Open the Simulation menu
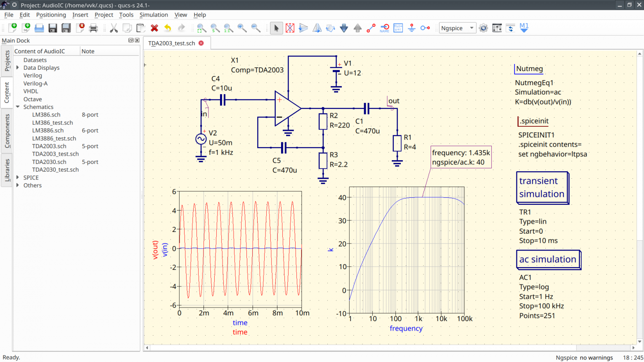The width and height of the screenshot is (644, 362). 154,15
